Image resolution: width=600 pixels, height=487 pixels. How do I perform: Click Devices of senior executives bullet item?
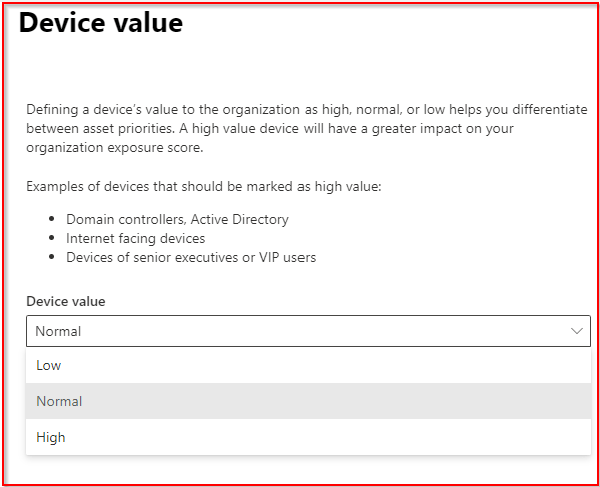(190, 257)
